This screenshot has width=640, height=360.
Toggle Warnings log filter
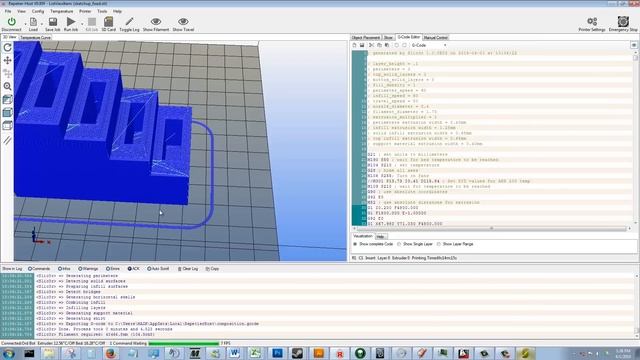pyautogui.click(x=88, y=269)
